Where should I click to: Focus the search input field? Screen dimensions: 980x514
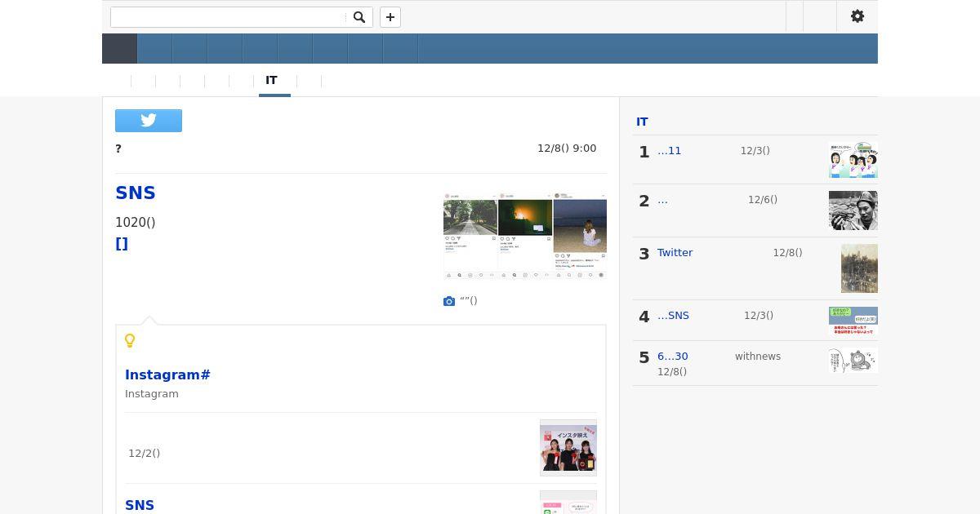click(x=229, y=17)
